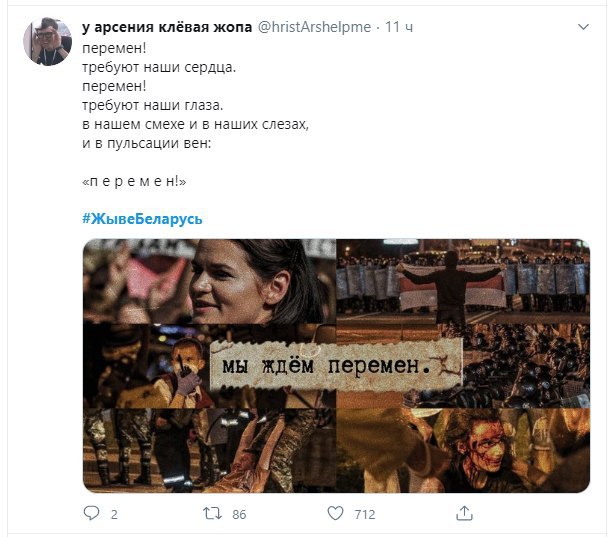Click the 'мы ждём перемен.' paper label

[337, 365]
